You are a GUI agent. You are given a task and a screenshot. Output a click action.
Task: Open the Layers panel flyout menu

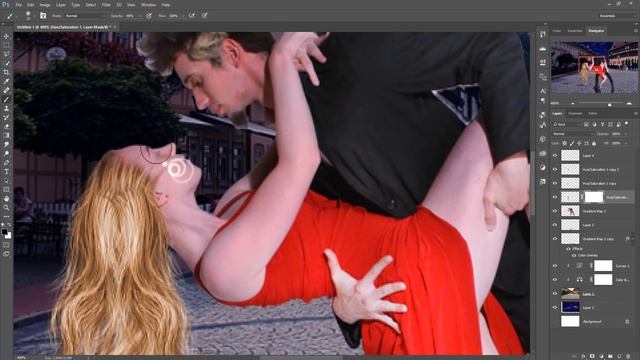[x=636, y=113]
